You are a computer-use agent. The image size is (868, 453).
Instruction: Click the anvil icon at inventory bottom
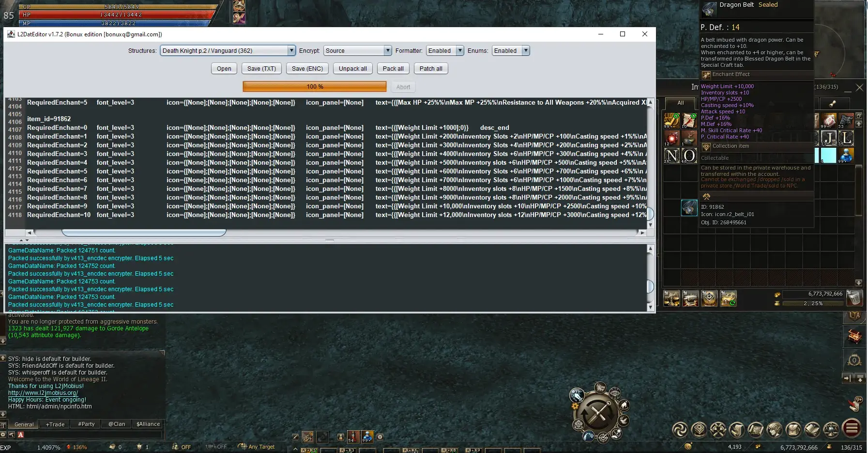click(690, 298)
